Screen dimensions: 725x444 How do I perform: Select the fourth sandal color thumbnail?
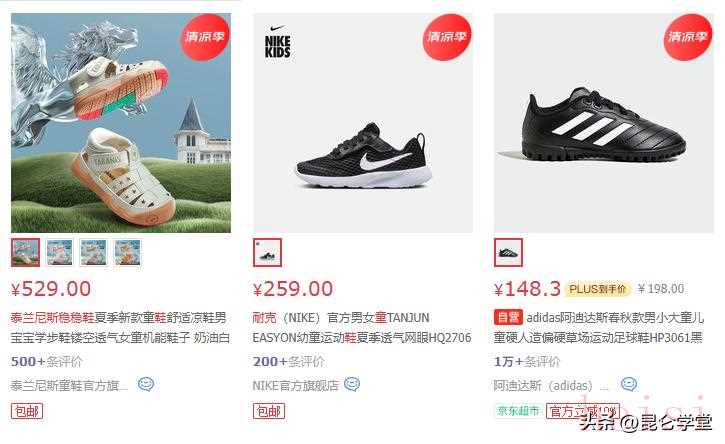128,253
